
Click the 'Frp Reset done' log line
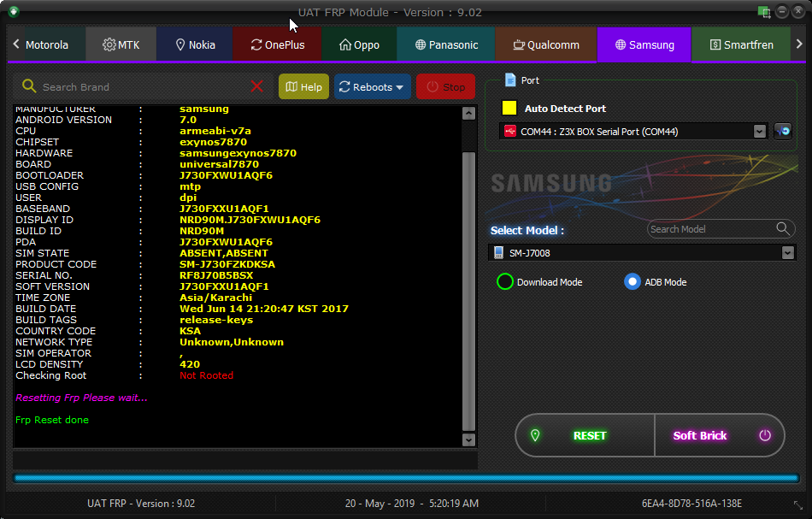pos(52,420)
